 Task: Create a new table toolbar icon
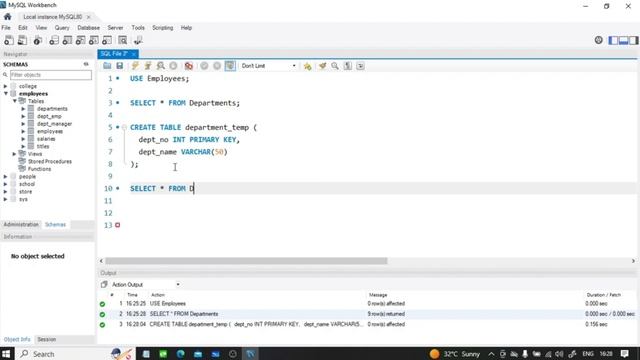67,40
